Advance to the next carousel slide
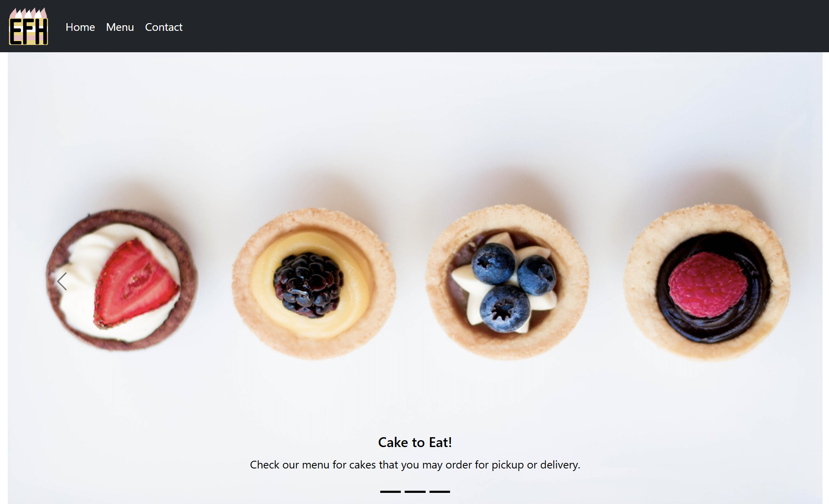The width and height of the screenshot is (829, 504). pos(768,281)
